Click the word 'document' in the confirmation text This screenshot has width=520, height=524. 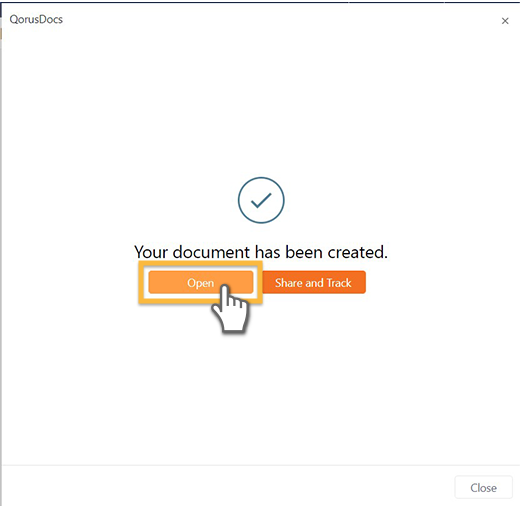coord(211,252)
